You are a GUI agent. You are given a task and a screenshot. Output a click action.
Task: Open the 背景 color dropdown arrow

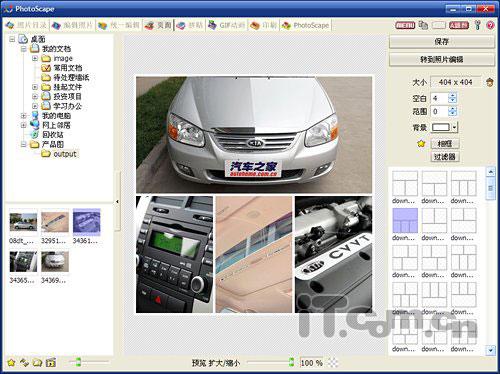pos(455,127)
